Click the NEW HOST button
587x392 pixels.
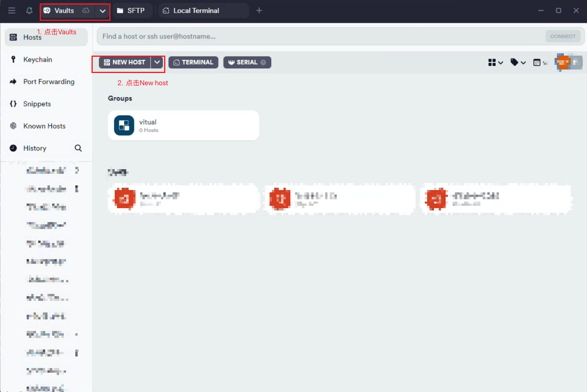[x=125, y=62]
